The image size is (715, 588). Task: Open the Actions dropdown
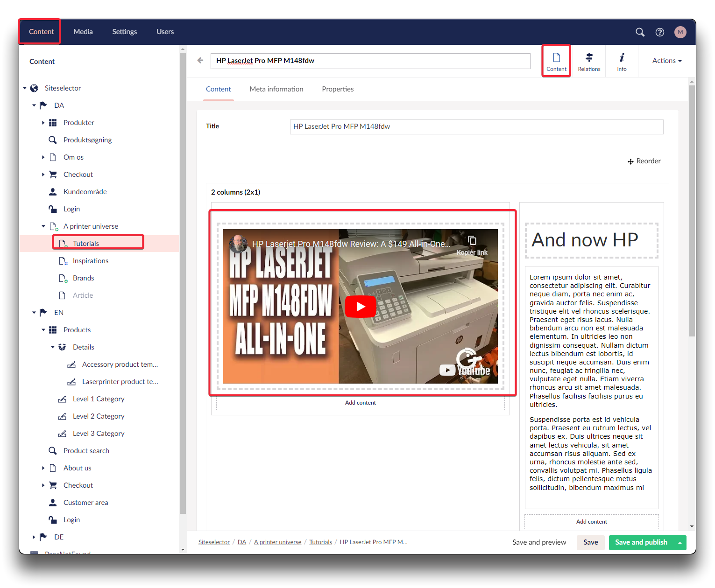666,61
